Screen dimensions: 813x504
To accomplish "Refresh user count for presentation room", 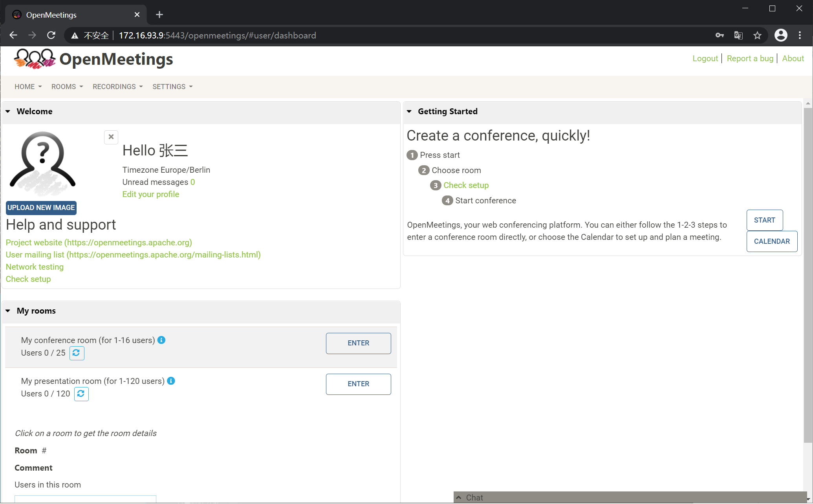I will pos(81,394).
